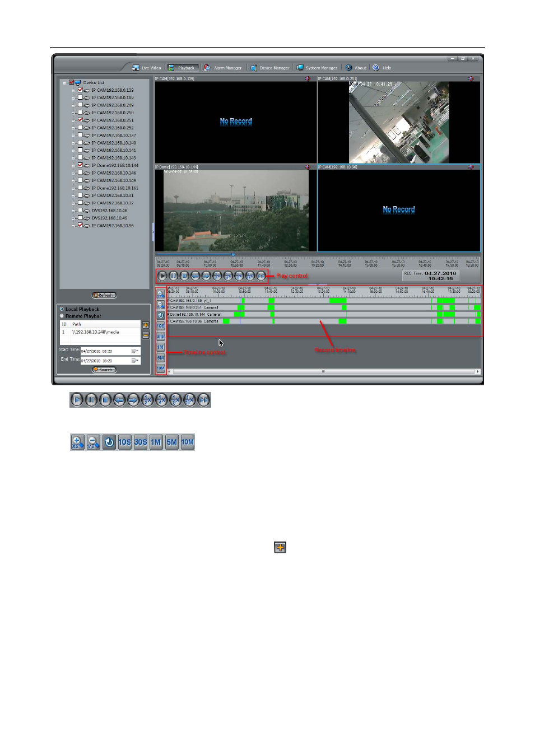
Task: Open the Alarm Manager tab
Action: [x=222, y=68]
